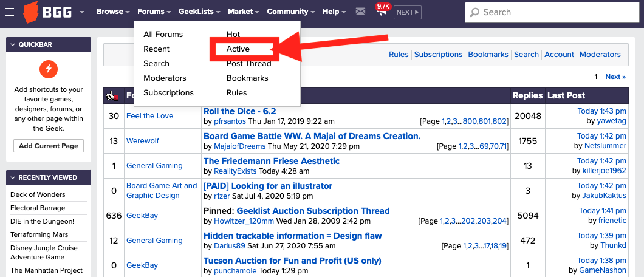The width and height of the screenshot is (644, 277).
Task: Open the Market dropdown menu
Action: tap(244, 12)
